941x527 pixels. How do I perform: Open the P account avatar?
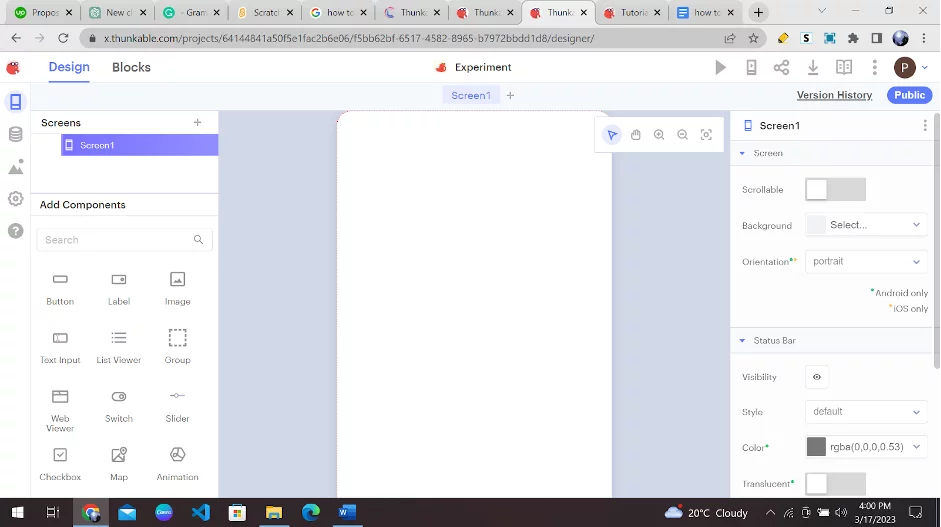click(904, 67)
